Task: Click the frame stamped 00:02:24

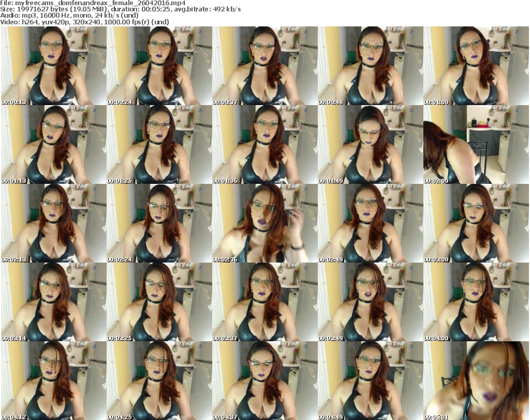Action: pos(159,223)
